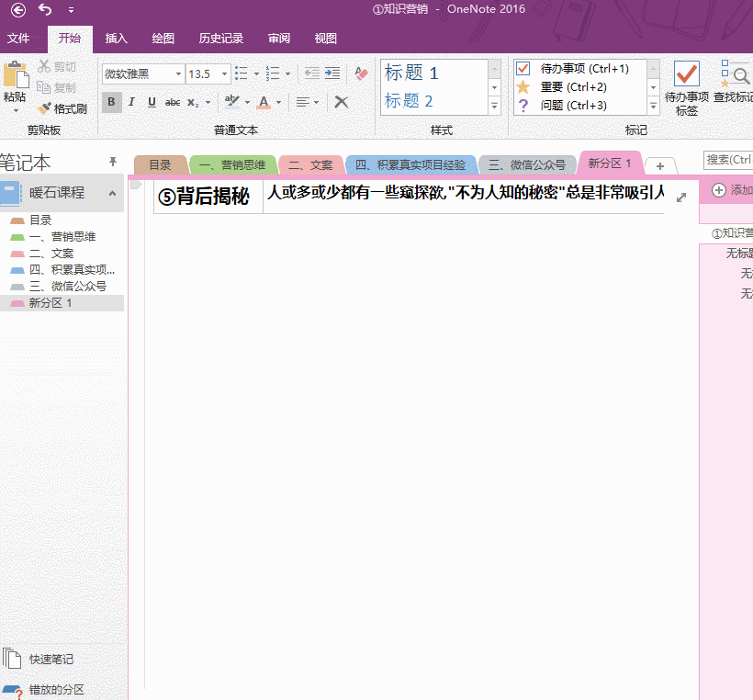Pin the 笔记本 notebook pane
The width and height of the screenshot is (753, 700).
tap(113, 162)
